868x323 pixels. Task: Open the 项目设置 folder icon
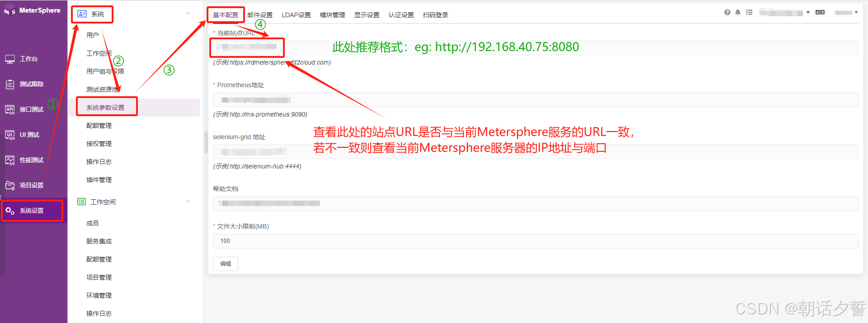(x=10, y=185)
